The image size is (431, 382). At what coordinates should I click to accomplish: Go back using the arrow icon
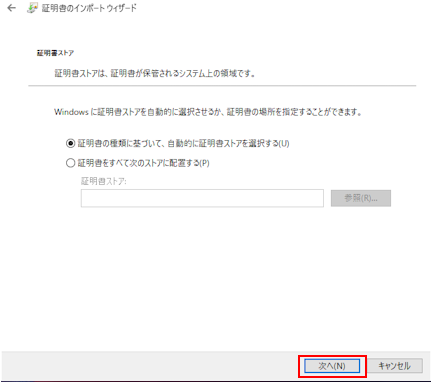click(12, 8)
